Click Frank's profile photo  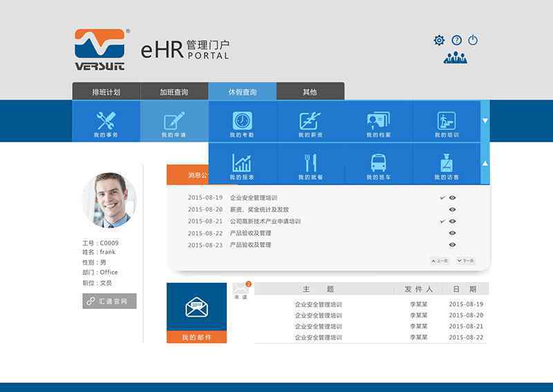tap(110, 200)
